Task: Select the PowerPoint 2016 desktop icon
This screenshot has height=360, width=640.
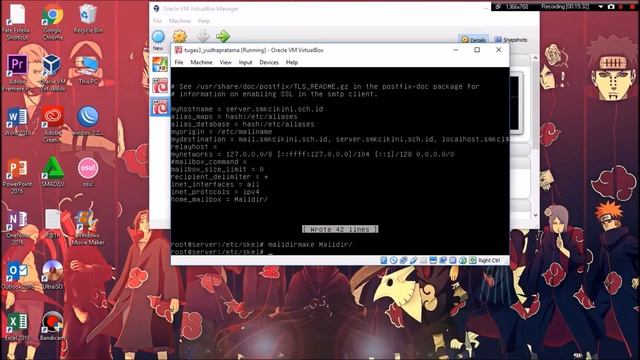Action: (17, 176)
